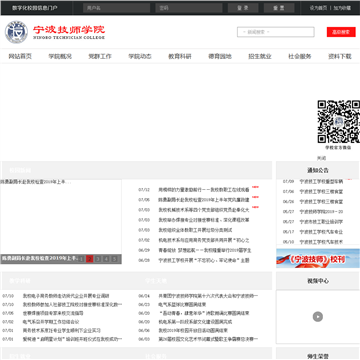Close the floating QR code via 关闭
The height and width of the screenshot is (360, 360).
tap(321, 158)
